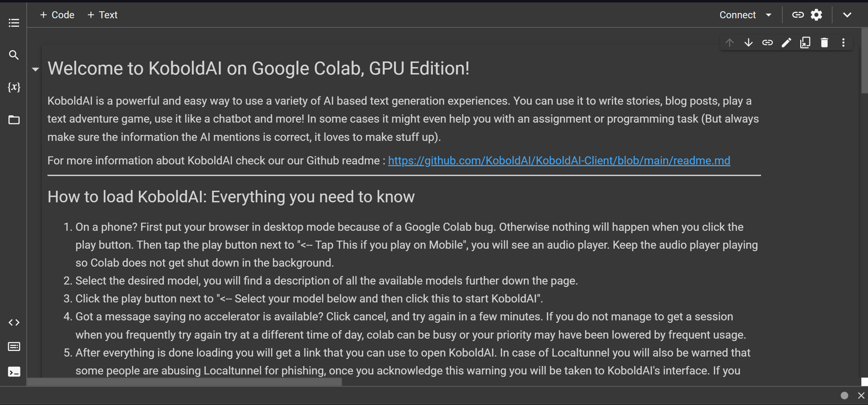Connect to a runtime
The height and width of the screenshot is (405, 868).
click(737, 15)
